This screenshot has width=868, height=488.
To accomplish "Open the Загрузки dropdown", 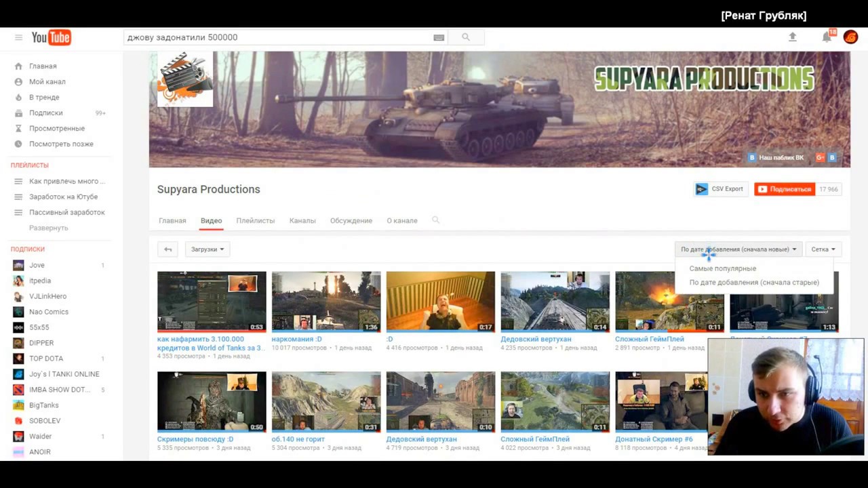I will click(x=207, y=249).
